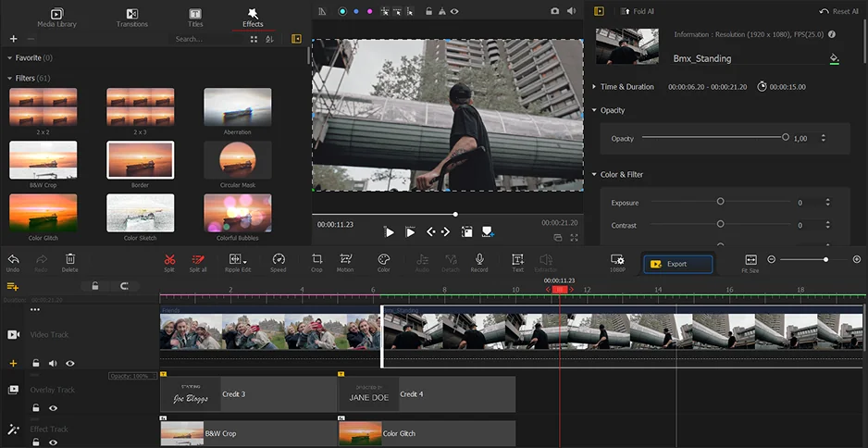This screenshot has width=868, height=448.
Task: Select the Aberration filter thumbnail
Action: click(238, 107)
